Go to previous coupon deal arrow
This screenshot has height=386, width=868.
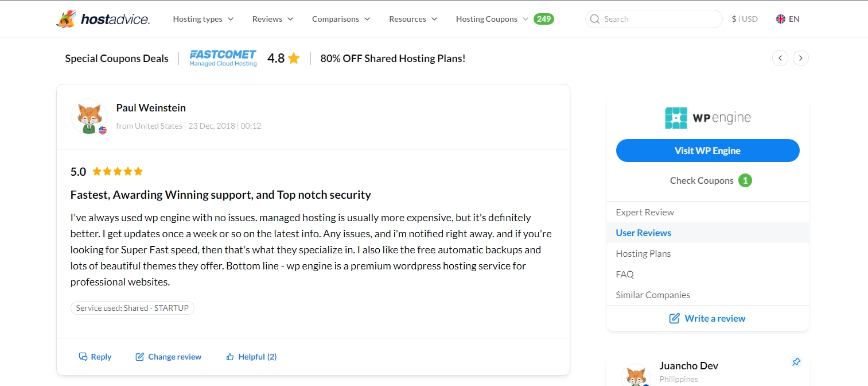[x=780, y=58]
